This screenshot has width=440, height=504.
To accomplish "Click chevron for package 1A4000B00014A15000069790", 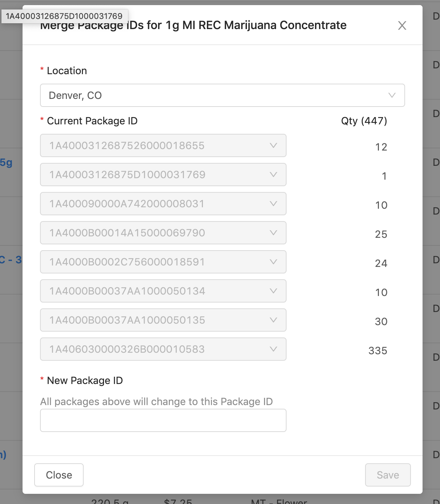I will (x=273, y=233).
